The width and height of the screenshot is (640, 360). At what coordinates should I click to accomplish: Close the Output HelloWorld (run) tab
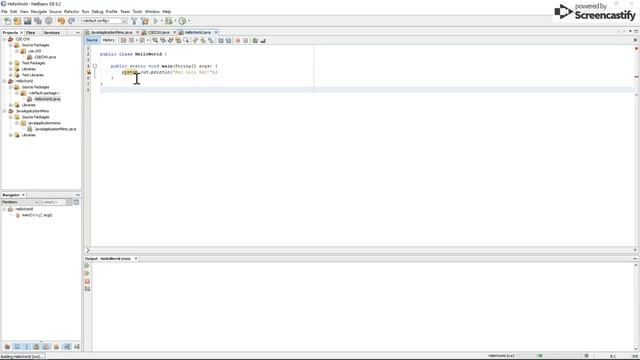136,259
